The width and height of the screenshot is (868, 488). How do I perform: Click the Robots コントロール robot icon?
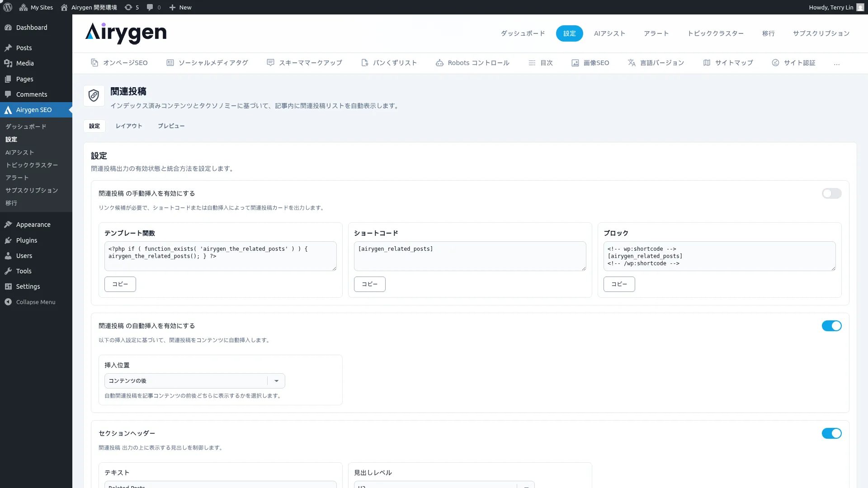click(x=439, y=63)
